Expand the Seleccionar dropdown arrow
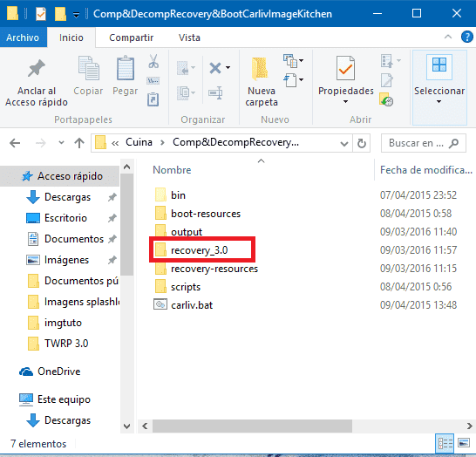The image size is (476, 457). [x=439, y=102]
